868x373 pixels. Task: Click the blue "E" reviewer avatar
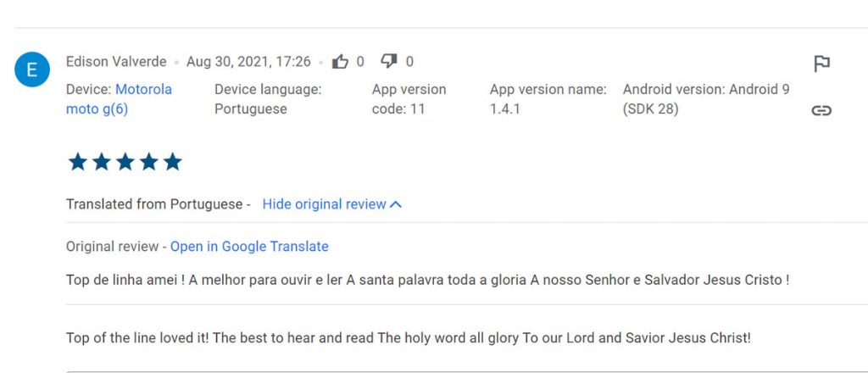pos(32,70)
